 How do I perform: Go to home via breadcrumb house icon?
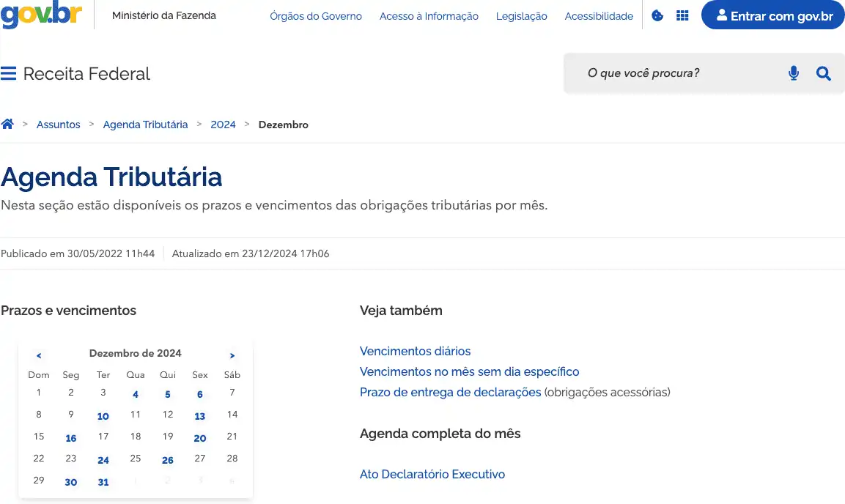tap(7, 125)
